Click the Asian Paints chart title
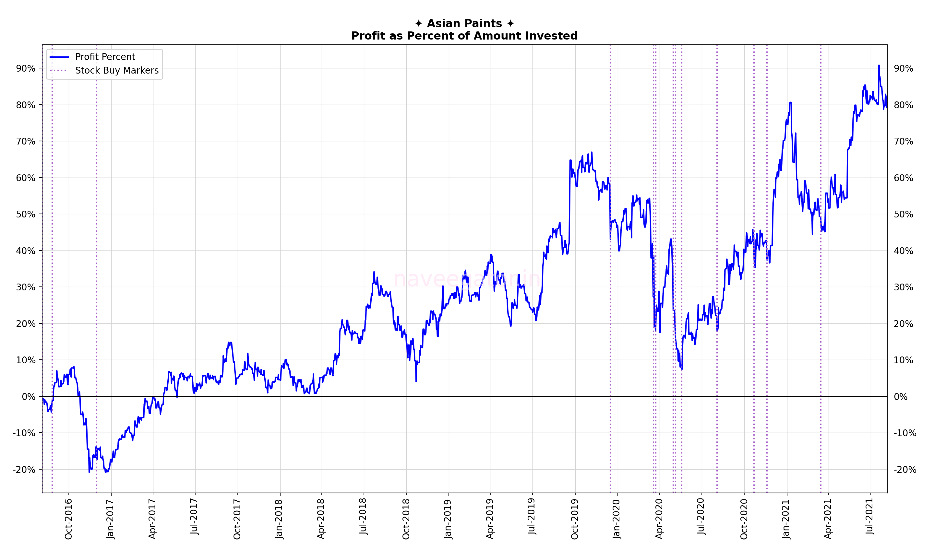The height and width of the screenshot is (560, 934). click(464, 23)
